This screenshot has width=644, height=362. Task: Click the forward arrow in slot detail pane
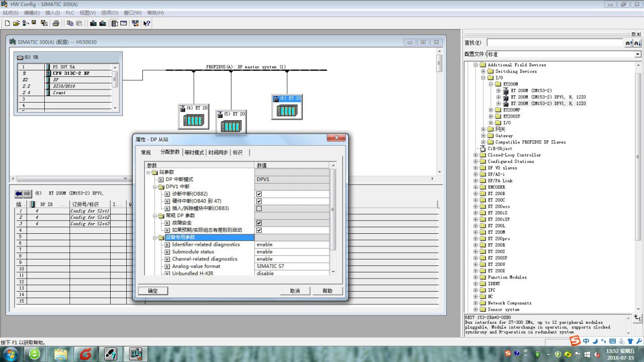[x=27, y=194]
